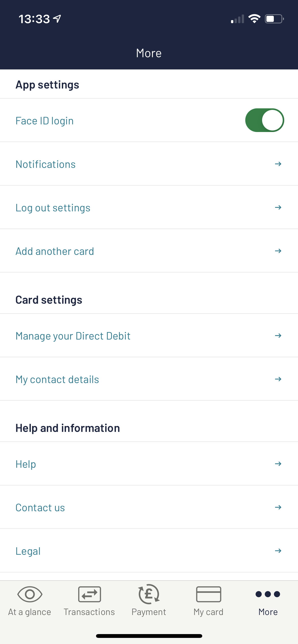Open the Transactions arrows icon

(89, 594)
